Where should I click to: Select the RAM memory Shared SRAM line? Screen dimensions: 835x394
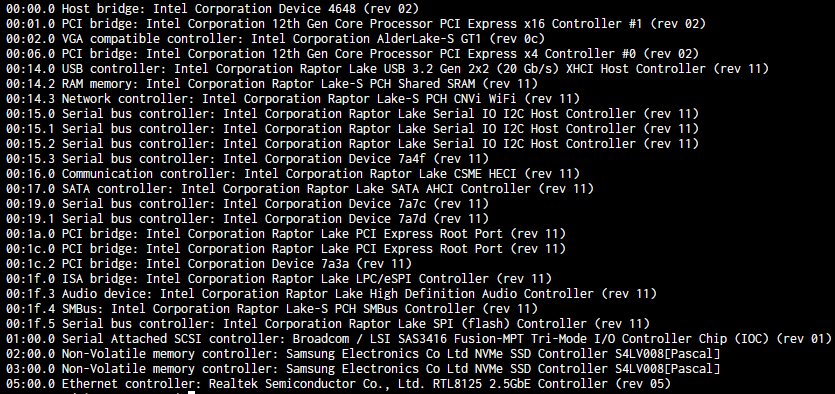tap(272, 84)
